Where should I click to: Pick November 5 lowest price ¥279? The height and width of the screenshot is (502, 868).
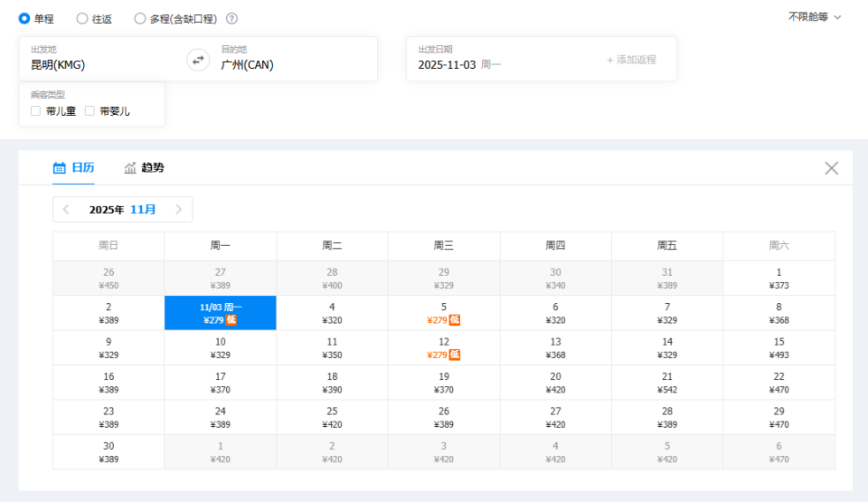[444, 313]
